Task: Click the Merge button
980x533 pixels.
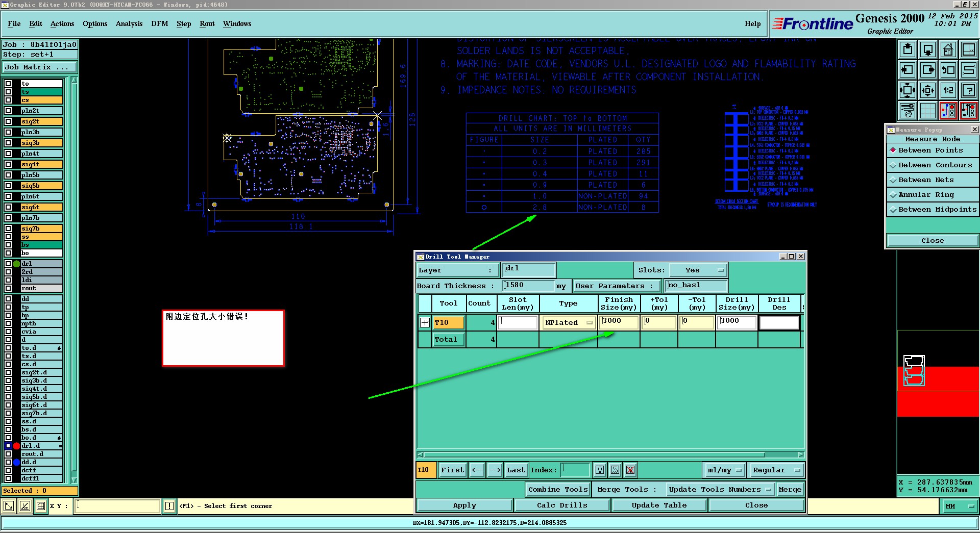Action: 790,490
